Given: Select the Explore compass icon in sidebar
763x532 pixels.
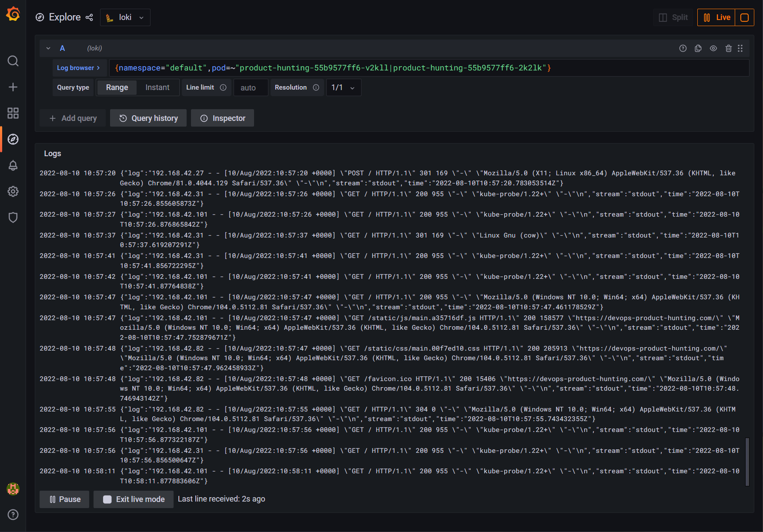Looking at the screenshot, I should [x=13, y=139].
